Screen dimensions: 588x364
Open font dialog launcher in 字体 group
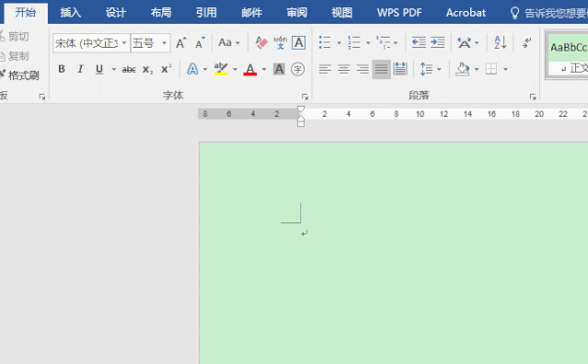click(x=305, y=97)
